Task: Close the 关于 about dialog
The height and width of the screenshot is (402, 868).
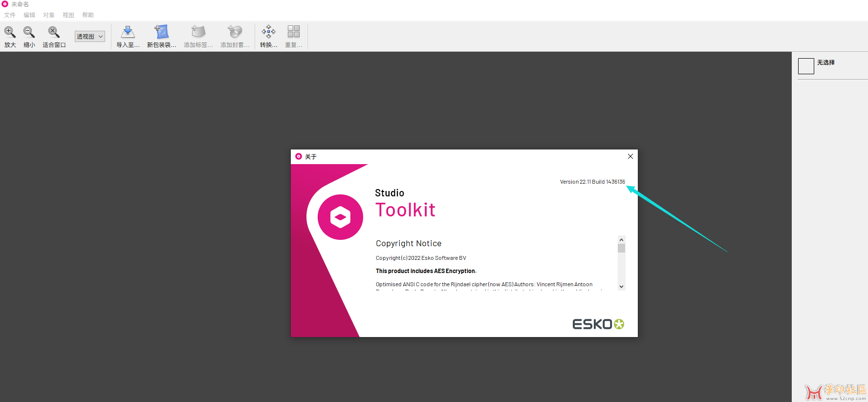Action: pyautogui.click(x=630, y=156)
